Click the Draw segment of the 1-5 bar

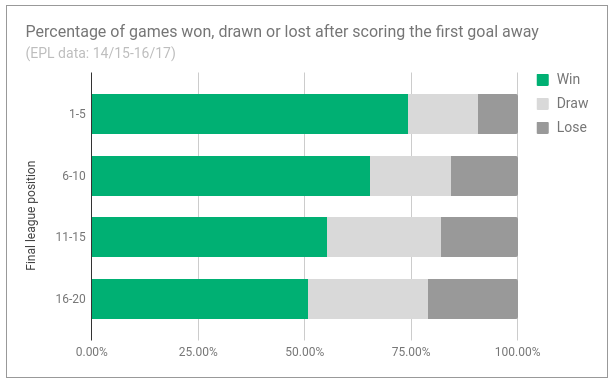click(443, 114)
